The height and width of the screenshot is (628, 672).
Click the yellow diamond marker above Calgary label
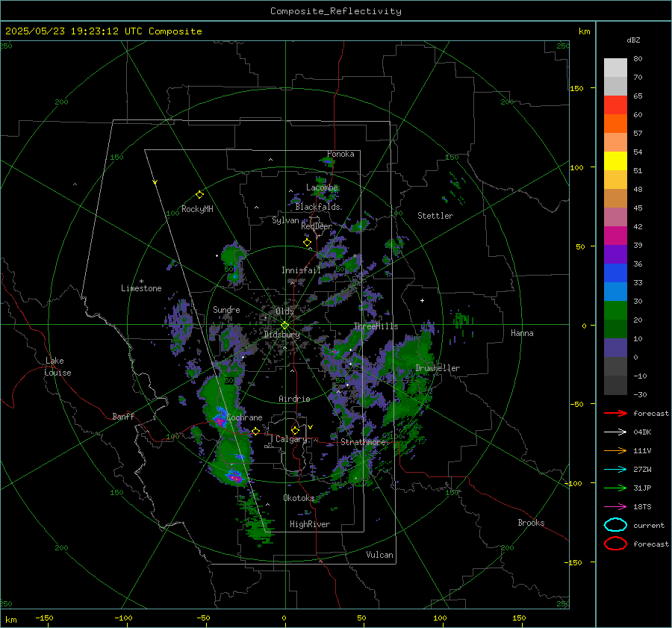(295, 430)
